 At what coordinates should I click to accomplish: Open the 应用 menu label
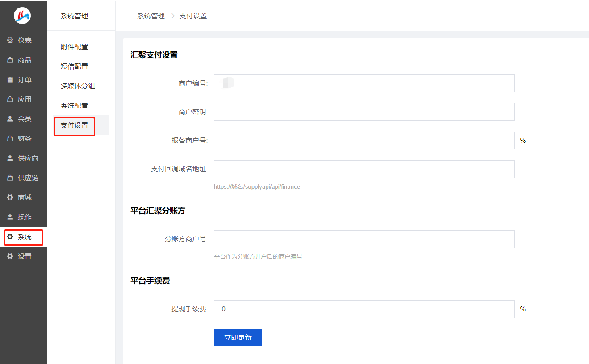pos(25,99)
